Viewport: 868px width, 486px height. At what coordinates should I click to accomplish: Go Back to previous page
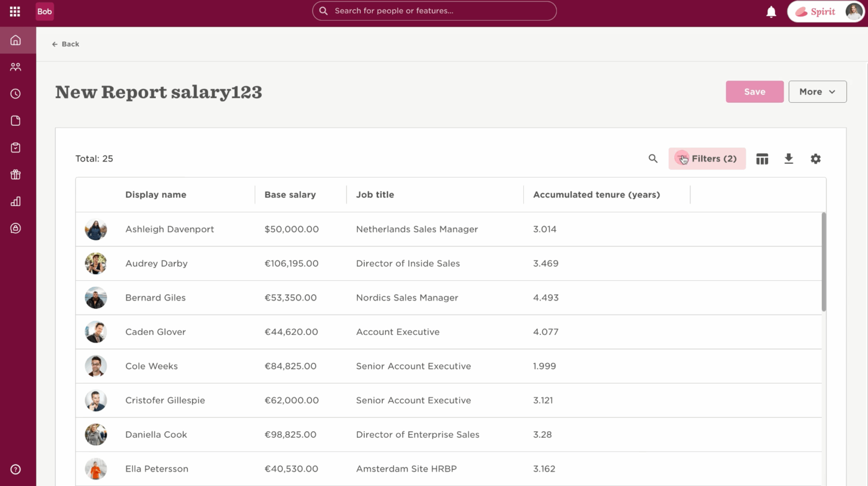[x=66, y=44]
